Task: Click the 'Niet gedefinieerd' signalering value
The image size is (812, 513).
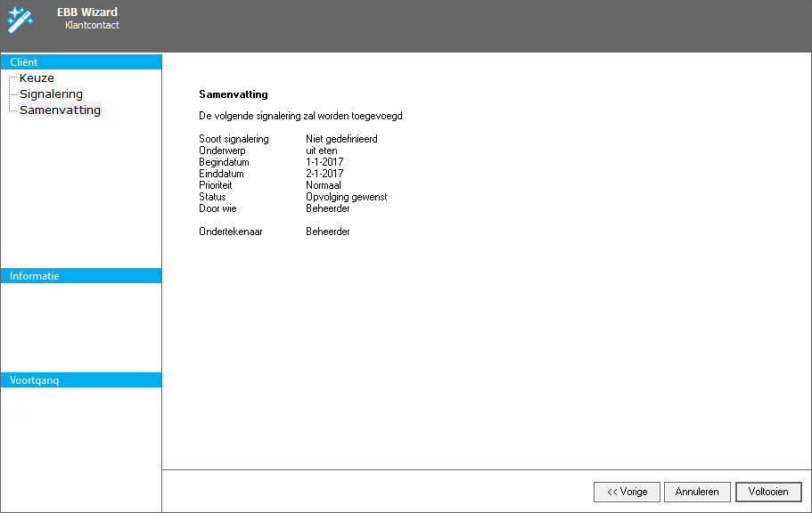Action: [x=341, y=139]
